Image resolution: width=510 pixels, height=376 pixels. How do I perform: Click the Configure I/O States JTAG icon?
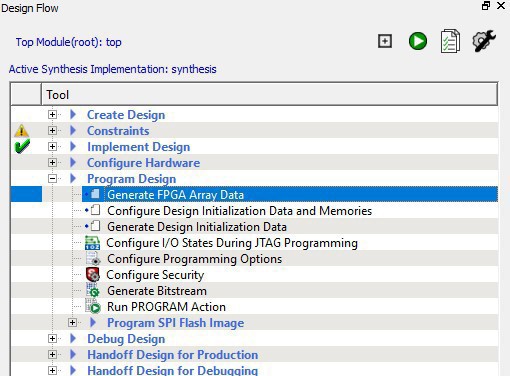tap(93, 243)
